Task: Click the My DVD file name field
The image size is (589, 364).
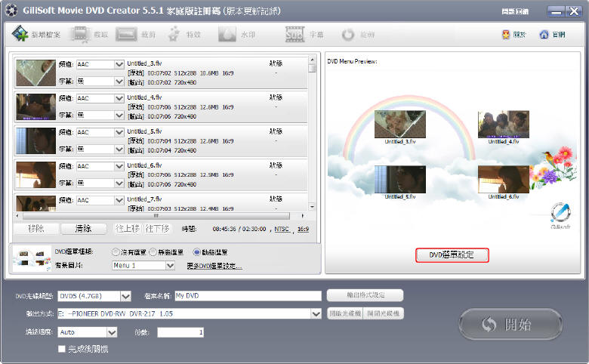Action: (x=248, y=296)
